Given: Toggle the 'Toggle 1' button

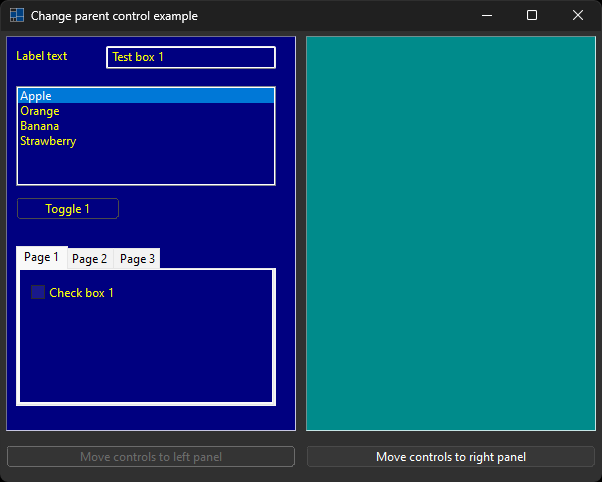Looking at the screenshot, I should [x=68, y=209].
